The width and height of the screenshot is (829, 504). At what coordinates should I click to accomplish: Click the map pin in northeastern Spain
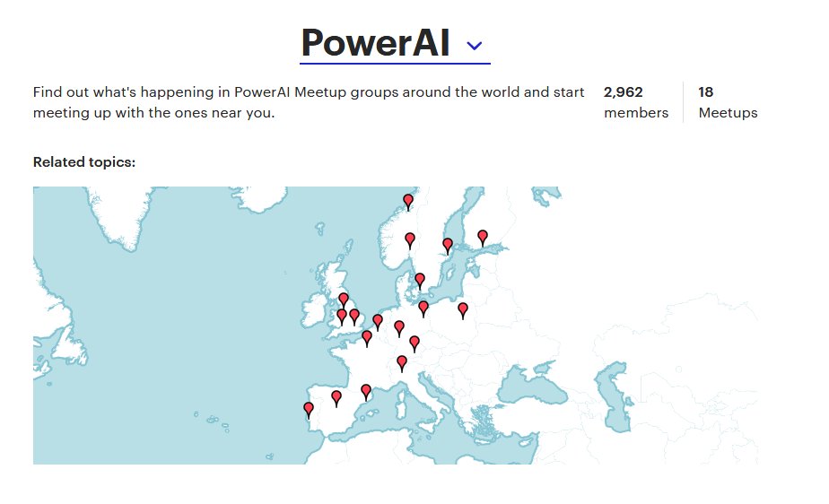coord(366,392)
